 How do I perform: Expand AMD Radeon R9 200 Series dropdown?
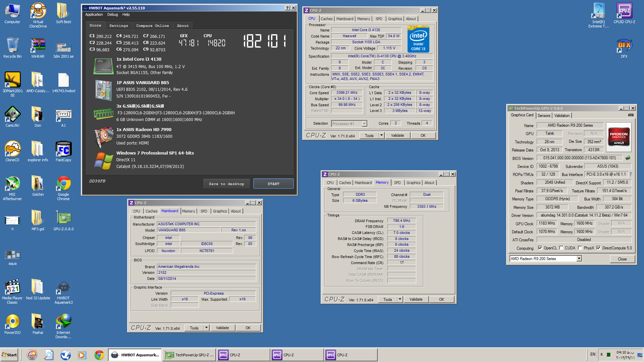tap(579, 259)
